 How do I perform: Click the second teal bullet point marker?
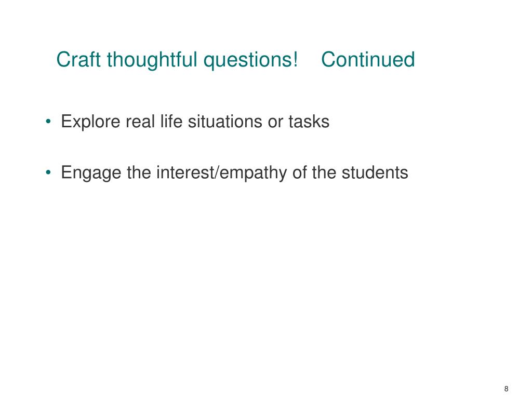point(48,172)
